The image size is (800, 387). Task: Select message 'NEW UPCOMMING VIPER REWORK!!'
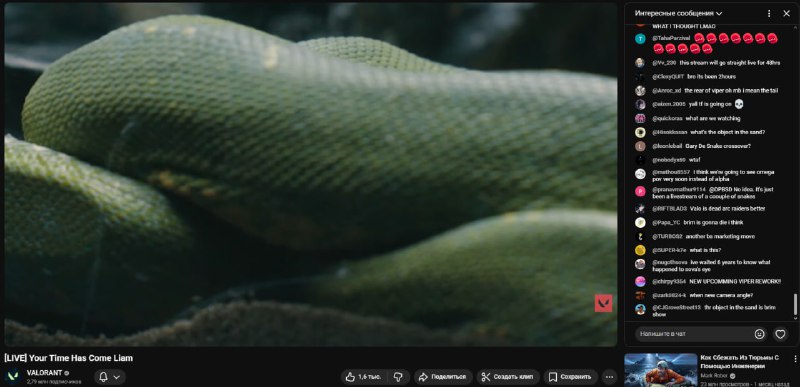(x=735, y=281)
